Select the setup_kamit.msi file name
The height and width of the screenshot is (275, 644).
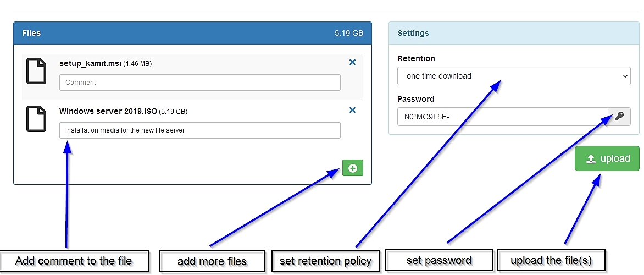90,63
